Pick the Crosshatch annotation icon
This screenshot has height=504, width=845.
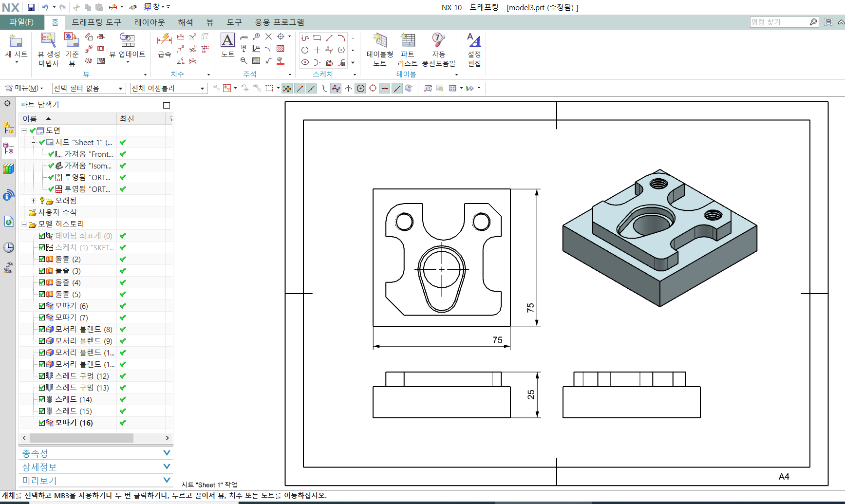pyautogui.click(x=281, y=49)
